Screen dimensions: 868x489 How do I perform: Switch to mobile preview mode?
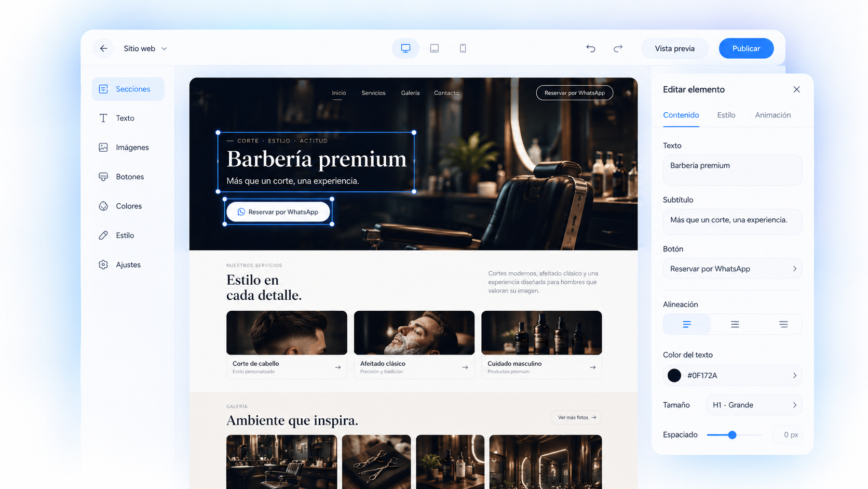click(x=463, y=48)
